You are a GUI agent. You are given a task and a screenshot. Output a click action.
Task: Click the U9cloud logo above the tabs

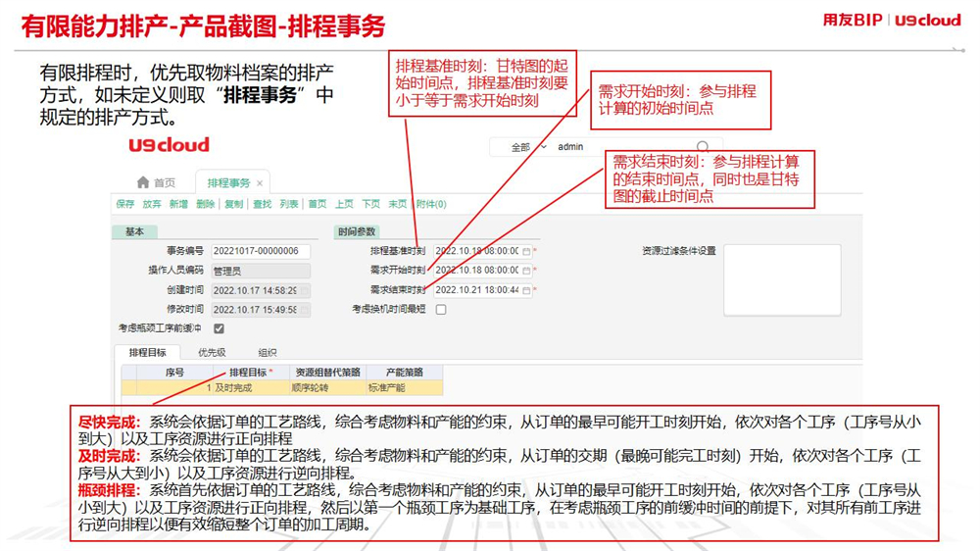[x=169, y=145]
